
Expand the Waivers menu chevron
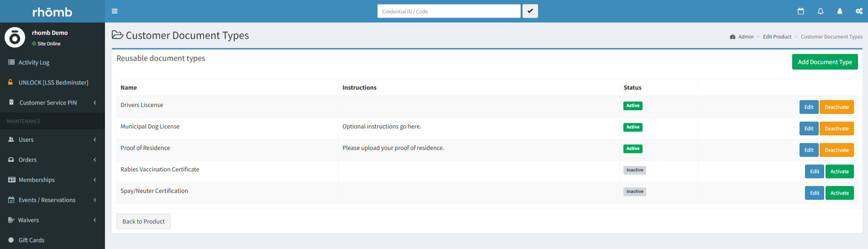point(95,220)
